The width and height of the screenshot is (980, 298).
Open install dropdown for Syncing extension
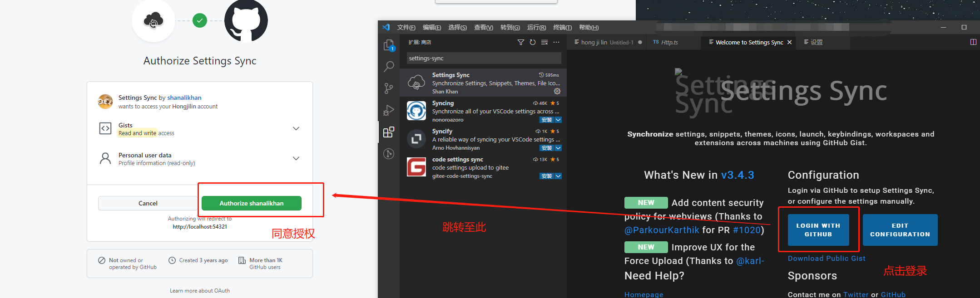558,120
